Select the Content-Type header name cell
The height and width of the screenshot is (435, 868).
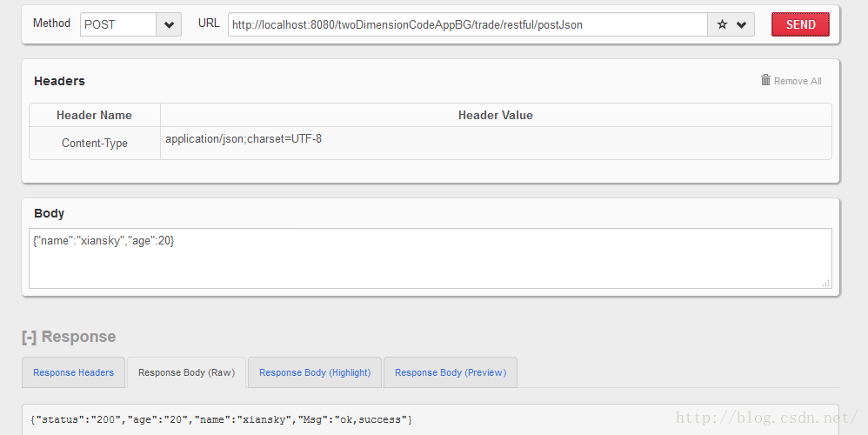pyautogui.click(x=95, y=143)
